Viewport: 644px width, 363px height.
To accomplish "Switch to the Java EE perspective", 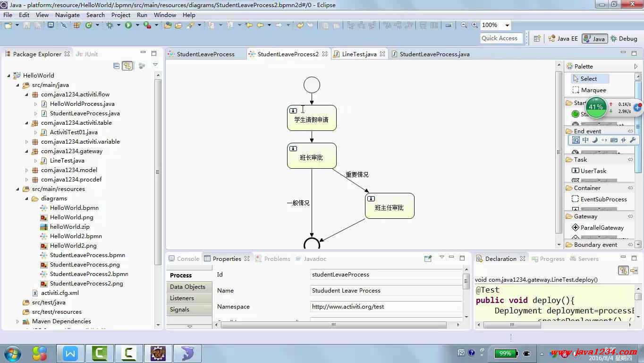I will [x=563, y=39].
